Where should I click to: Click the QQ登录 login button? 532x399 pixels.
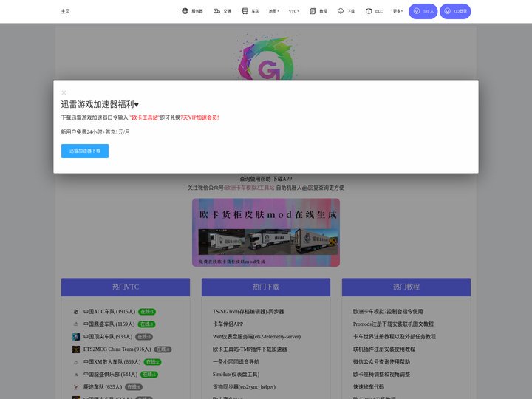[x=455, y=11]
